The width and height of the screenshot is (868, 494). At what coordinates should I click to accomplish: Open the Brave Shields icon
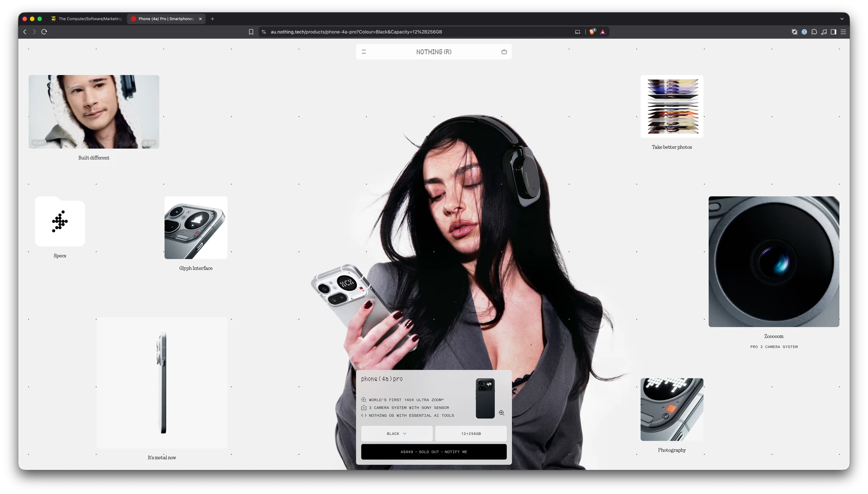pyautogui.click(x=592, y=32)
